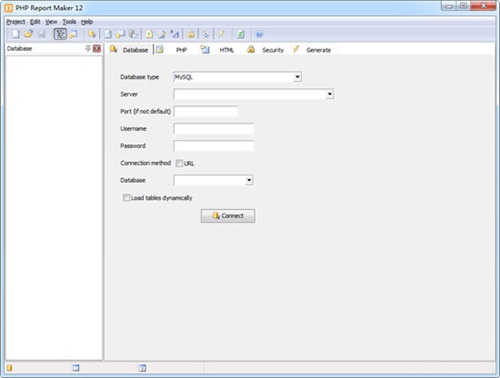Click the green refresh icon in toolbar
The height and width of the screenshot is (378, 500).
pos(240,34)
